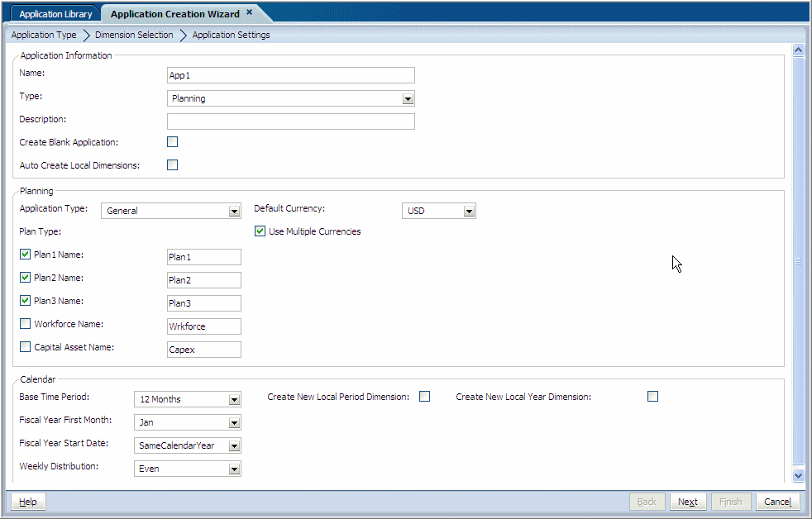Open the Default Currency dropdown
Viewport: 812px width, 519px height.
[469, 211]
